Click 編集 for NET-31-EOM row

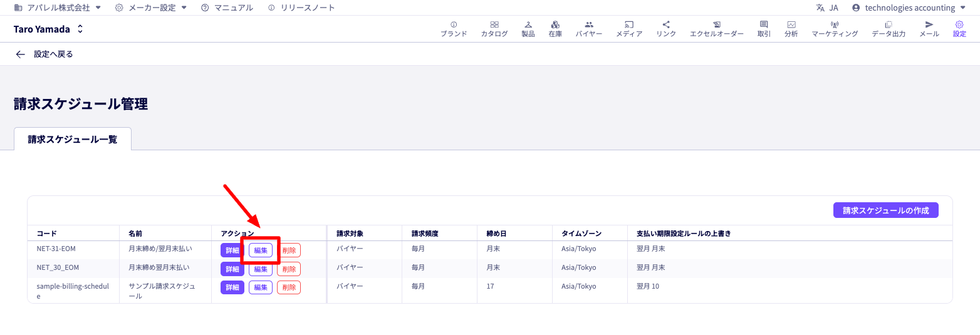261,250
